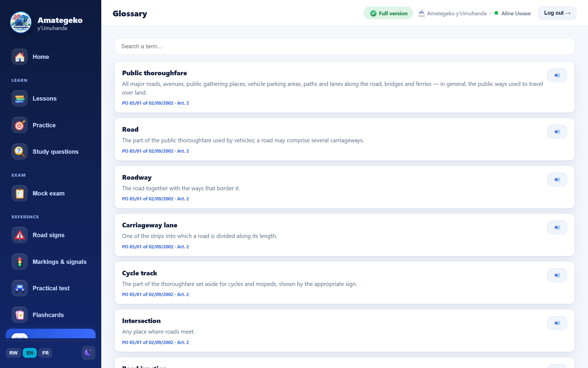
Task: Open law reference under Carriageway lane
Action: coord(155,247)
